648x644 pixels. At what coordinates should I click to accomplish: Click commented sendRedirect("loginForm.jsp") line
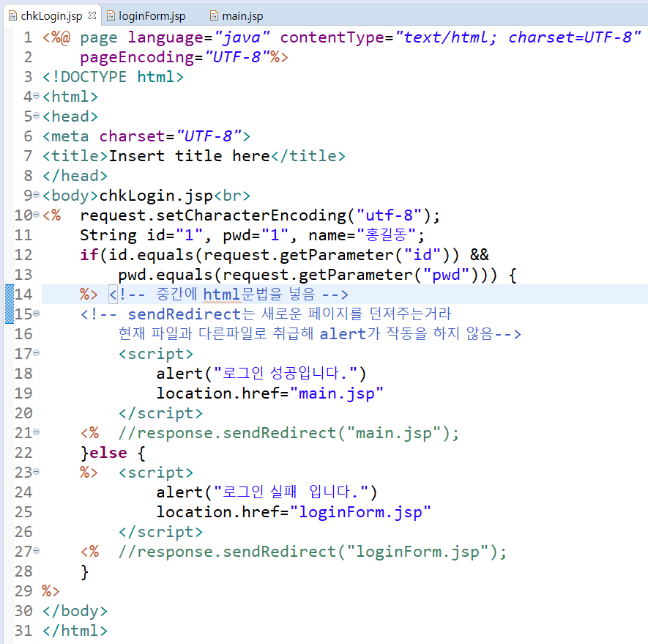313,552
